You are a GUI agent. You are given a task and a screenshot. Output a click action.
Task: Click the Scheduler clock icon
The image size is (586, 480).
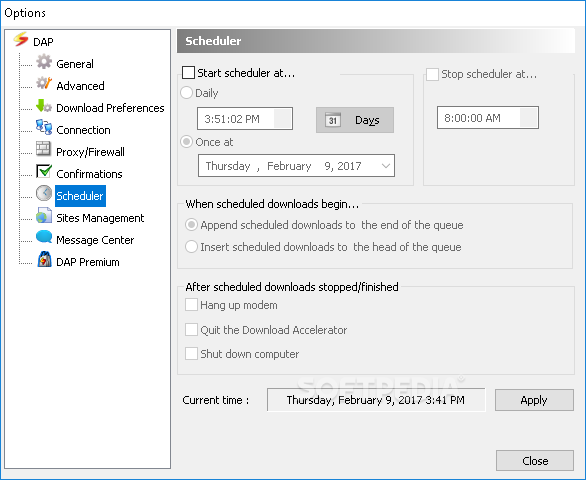tap(44, 193)
